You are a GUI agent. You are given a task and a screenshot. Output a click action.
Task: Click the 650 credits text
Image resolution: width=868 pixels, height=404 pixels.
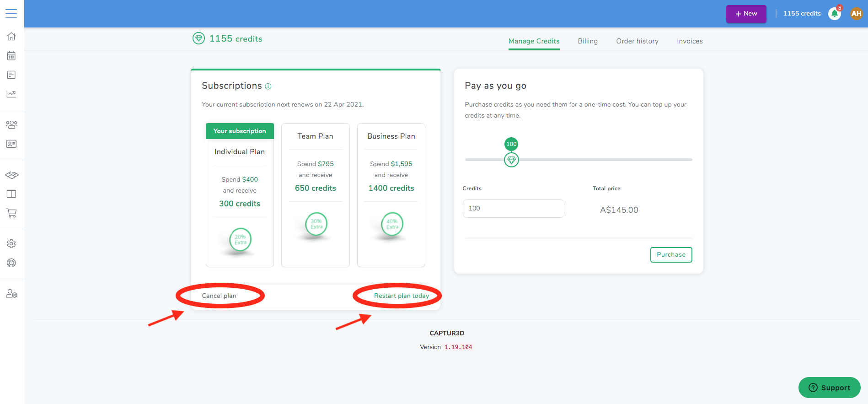coord(316,189)
